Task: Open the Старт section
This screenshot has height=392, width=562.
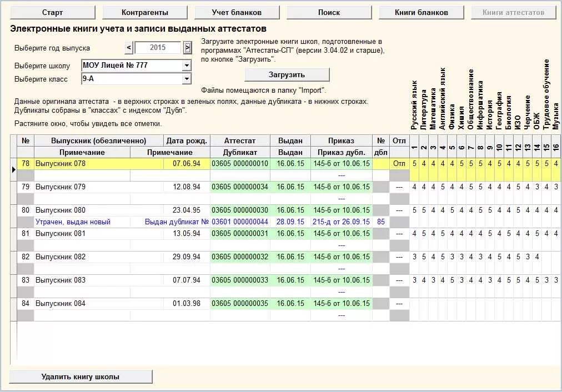Action: (52, 13)
